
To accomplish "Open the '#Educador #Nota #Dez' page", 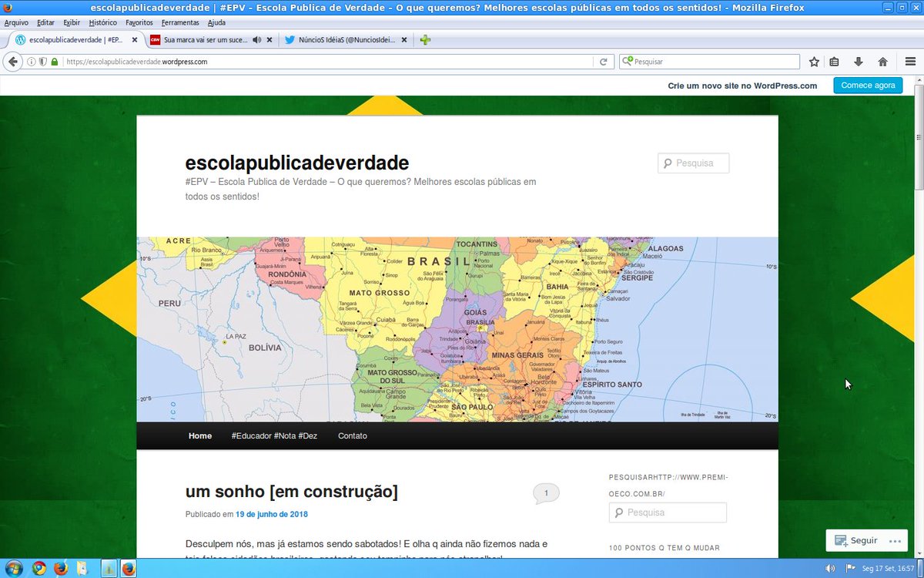I will pyautogui.click(x=274, y=435).
